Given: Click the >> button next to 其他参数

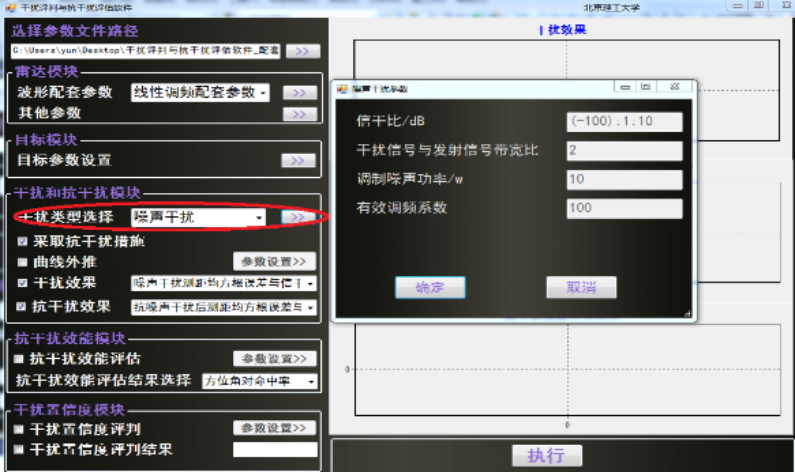Looking at the screenshot, I should point(299,114).
